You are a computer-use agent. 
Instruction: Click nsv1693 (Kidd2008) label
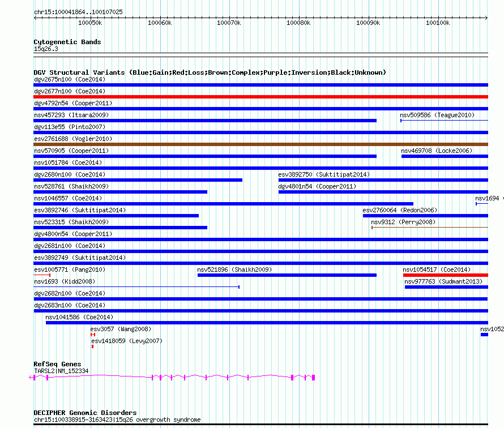65,281
